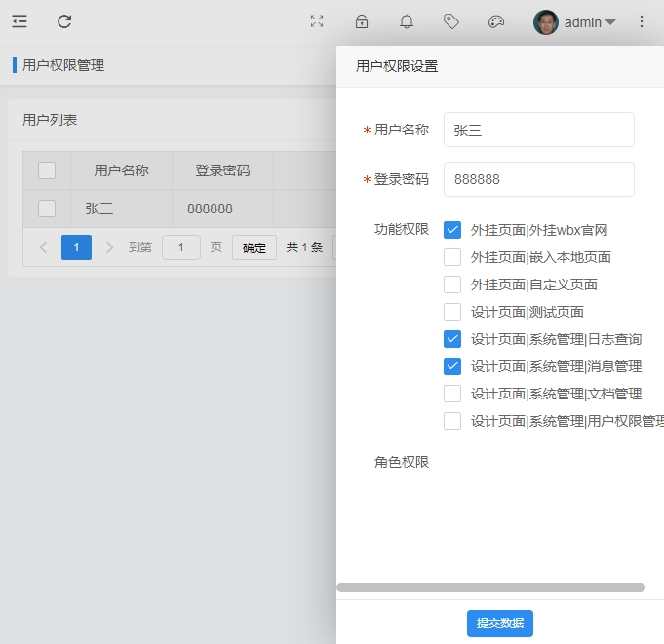Click the 用户权限设置 panel title

pyautogui.click(x=397, y=66)
